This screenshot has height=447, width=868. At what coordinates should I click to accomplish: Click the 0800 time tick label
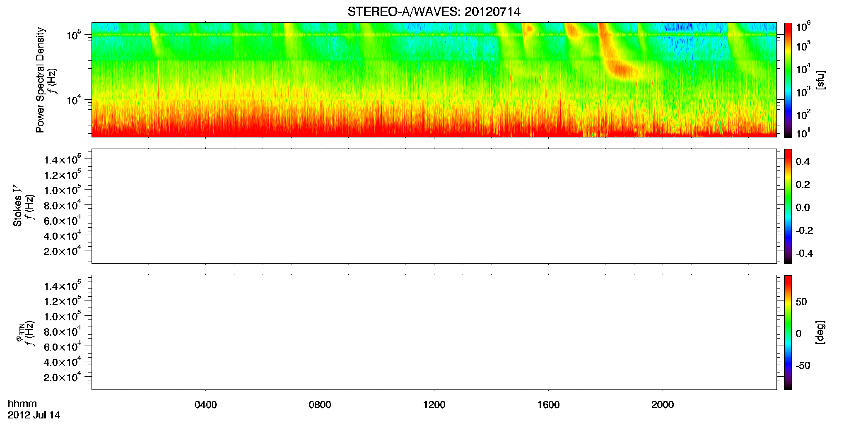pos(320,405)
